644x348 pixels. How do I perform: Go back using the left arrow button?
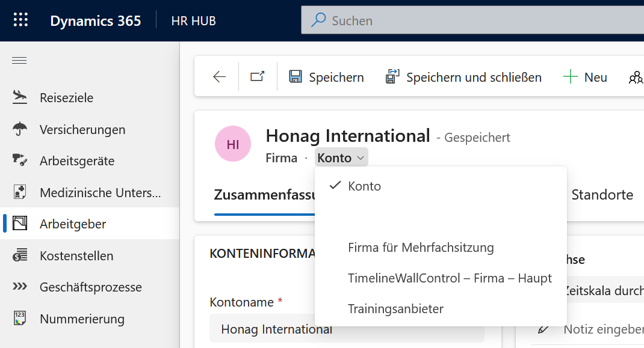tap(219, 77)
